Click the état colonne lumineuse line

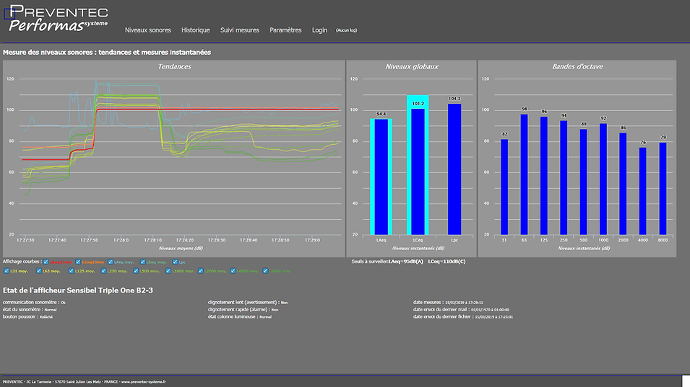(240, 317)
